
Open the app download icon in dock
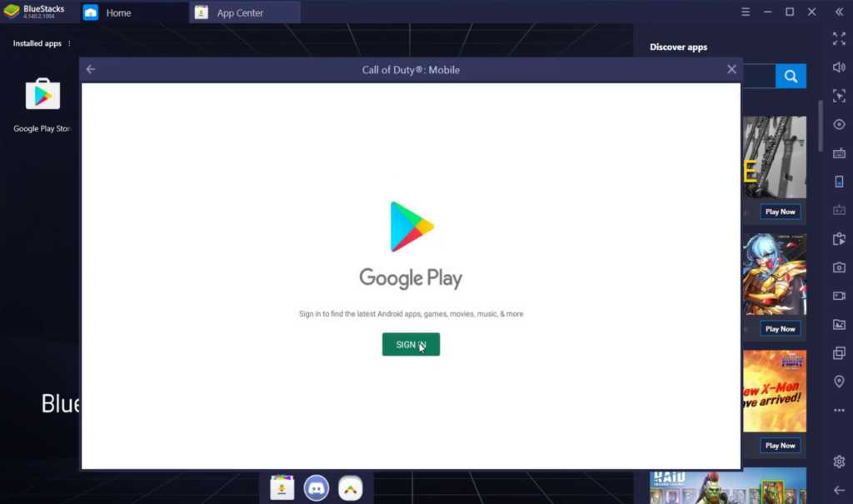click(282, 488)
